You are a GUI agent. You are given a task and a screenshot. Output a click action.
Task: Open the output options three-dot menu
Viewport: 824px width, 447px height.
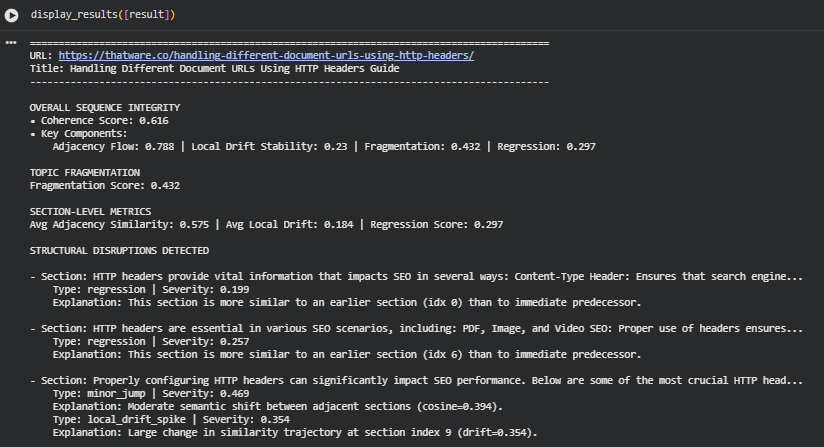12,43
